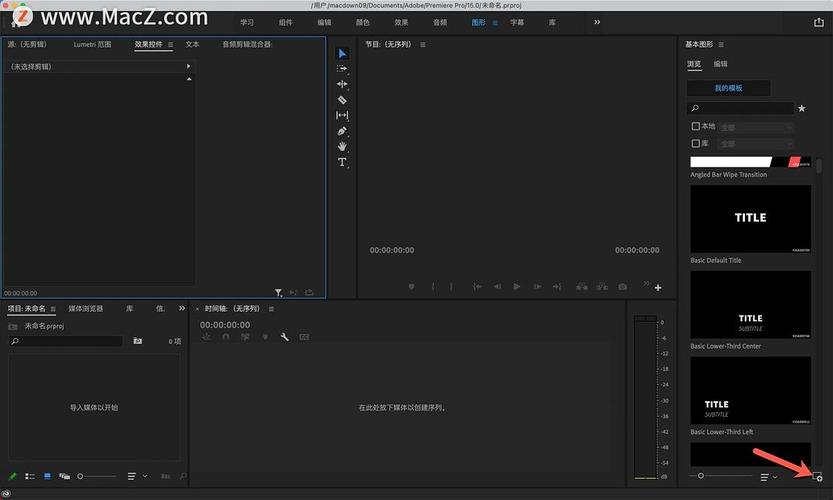Select the Basic Default Title template thumbnail
833x500 pixels.
[750, 218]
